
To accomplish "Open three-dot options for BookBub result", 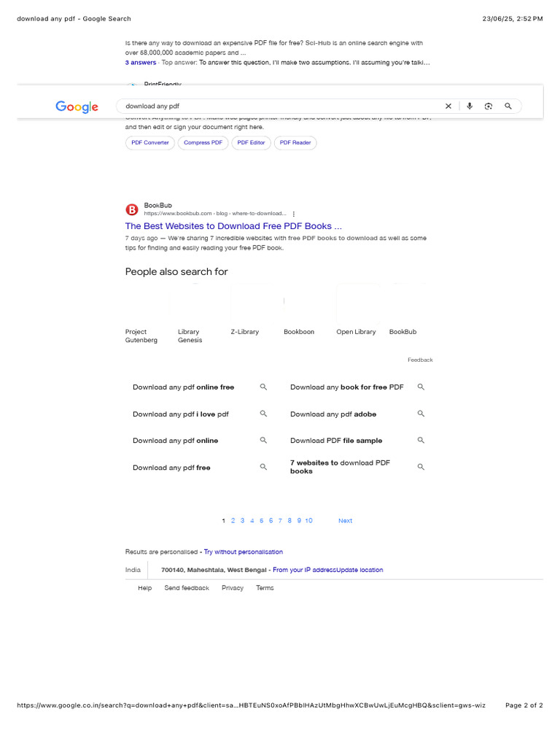I will pyautogui.click(x=293, y=214).
